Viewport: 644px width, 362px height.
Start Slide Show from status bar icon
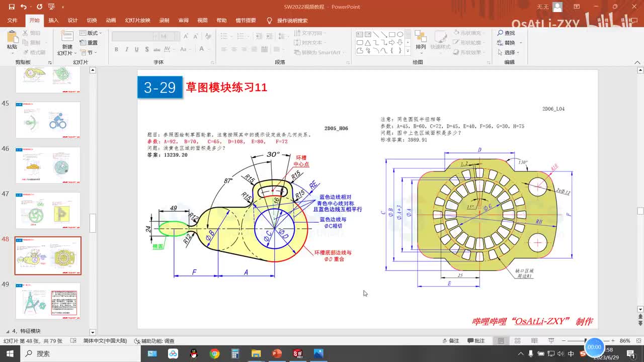[x=552, y=341]
